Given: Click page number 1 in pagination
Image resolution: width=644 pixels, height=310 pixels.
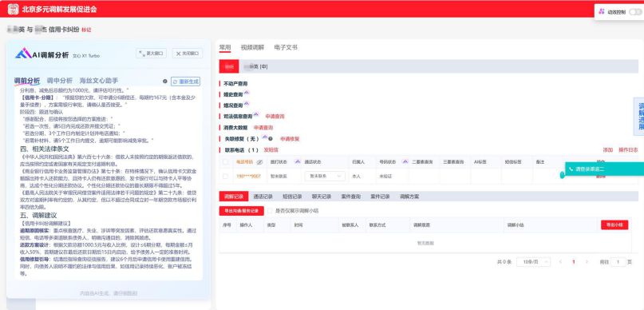Looking at the screenshot, I should click(574, 262).
